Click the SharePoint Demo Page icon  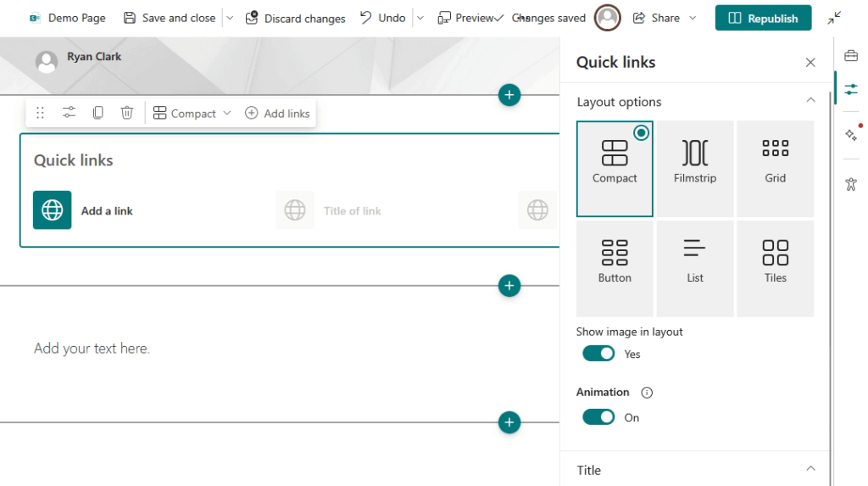[35, 19]
